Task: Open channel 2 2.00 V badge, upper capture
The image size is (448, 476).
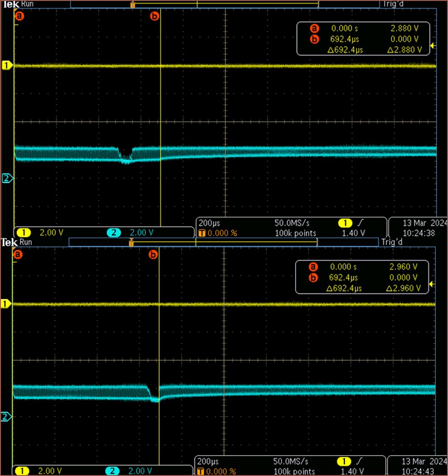Action: coord(133,232)
